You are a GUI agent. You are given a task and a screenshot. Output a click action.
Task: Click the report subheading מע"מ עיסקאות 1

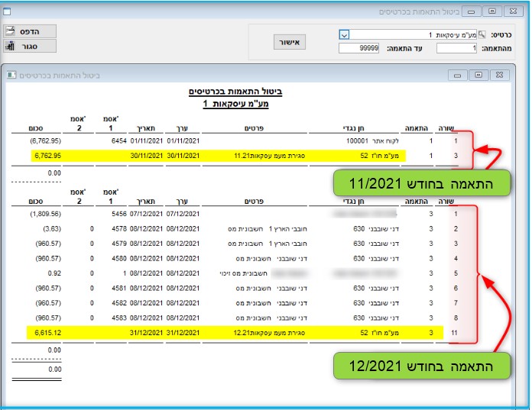235,104
